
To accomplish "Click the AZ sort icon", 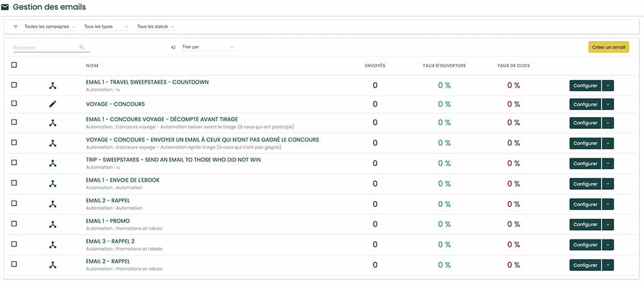I will [174, 47].
